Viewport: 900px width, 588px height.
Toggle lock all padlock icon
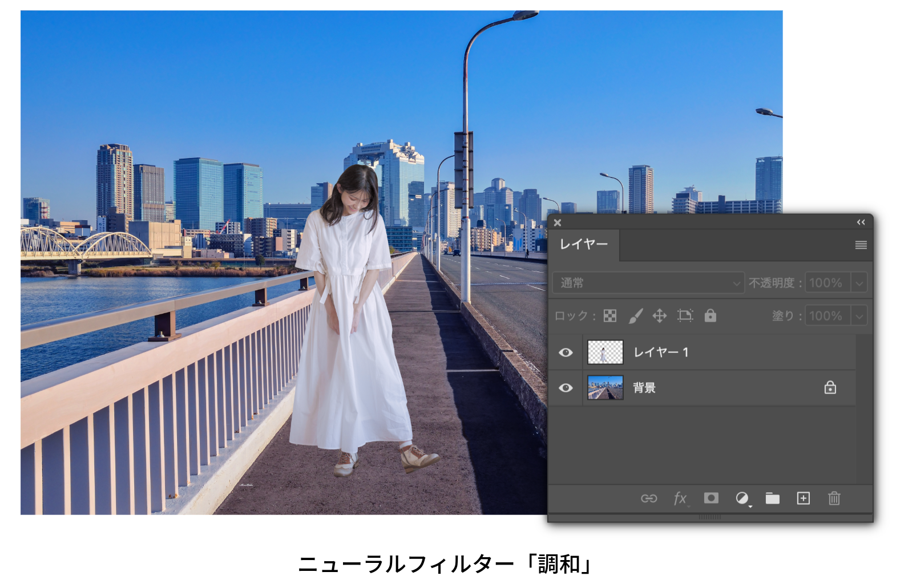click(710, 316)
